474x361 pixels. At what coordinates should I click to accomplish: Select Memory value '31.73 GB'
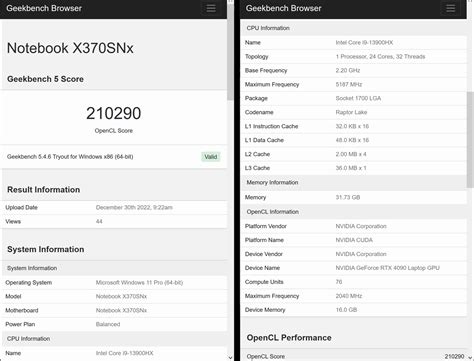(x=348, y=197)
